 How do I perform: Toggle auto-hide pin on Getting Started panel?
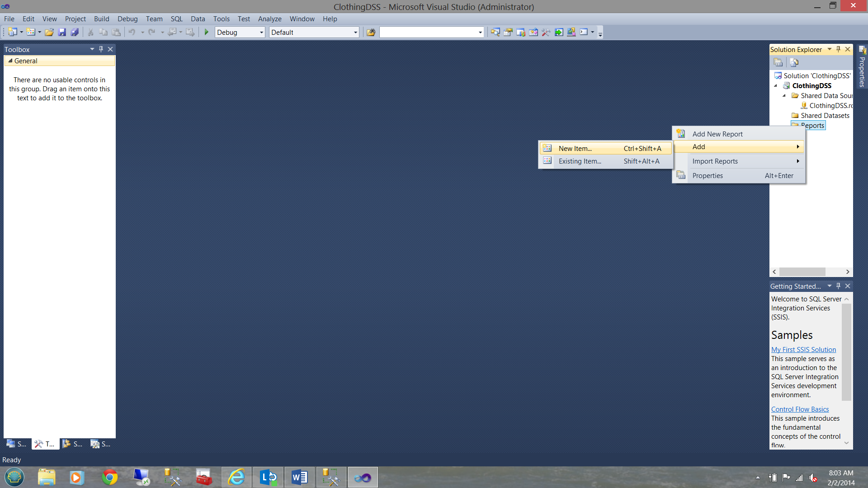pyautogui.click(x=838, y=286)
